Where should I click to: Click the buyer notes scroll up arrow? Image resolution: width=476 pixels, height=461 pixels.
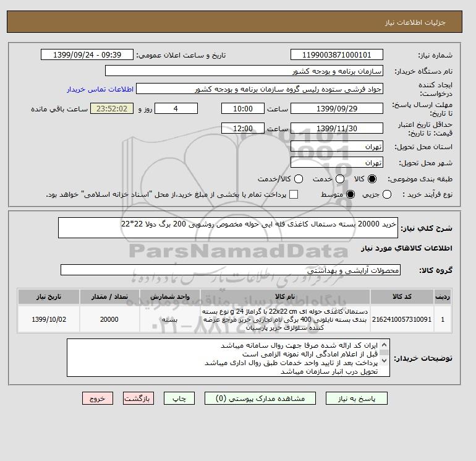(x=384, y=345)
